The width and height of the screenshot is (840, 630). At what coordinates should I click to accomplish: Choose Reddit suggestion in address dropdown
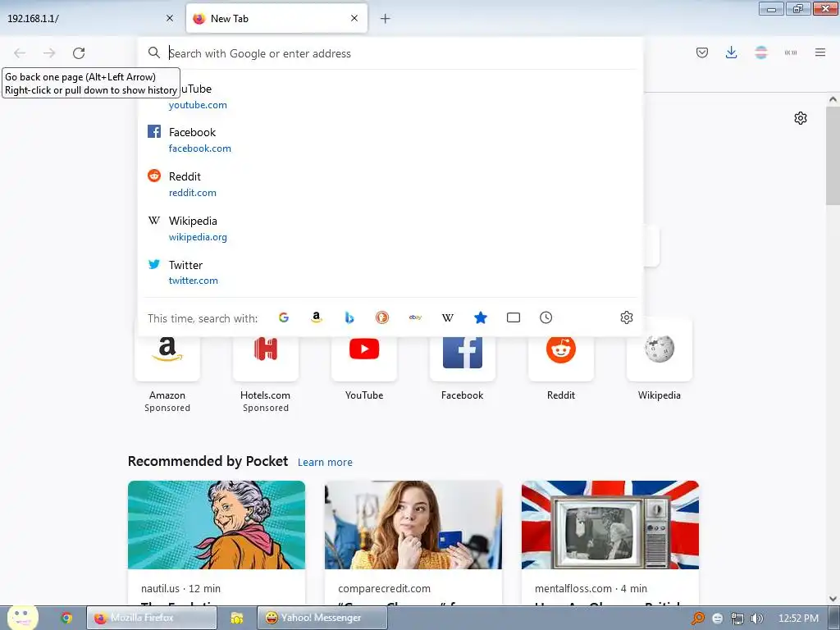pyautogui.click(x=390, y=185)
